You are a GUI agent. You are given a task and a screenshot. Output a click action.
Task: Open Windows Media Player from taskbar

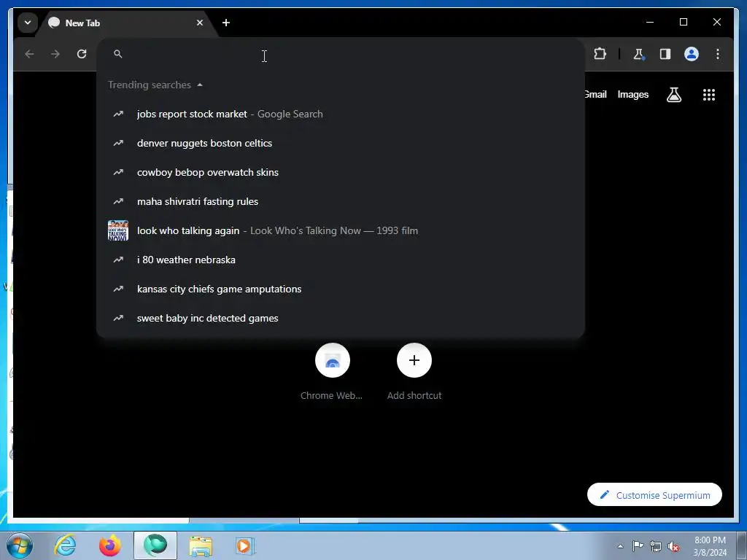click(245, 545)
